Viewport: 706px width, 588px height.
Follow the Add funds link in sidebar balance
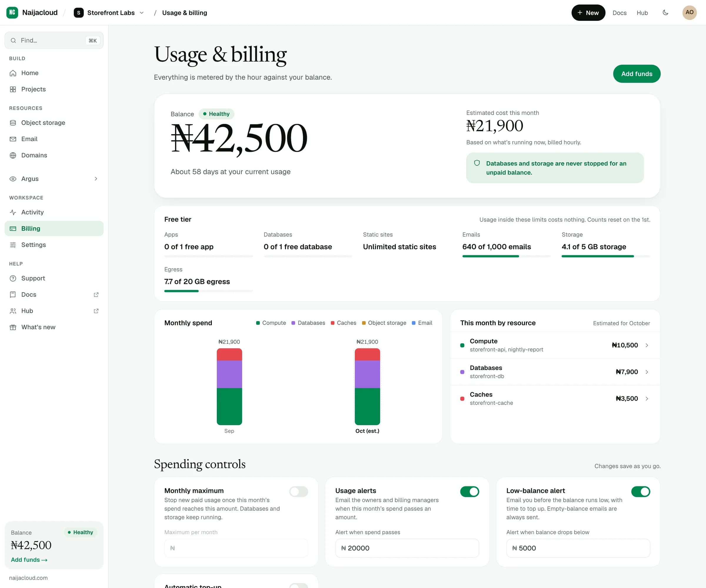coord(29,559)
